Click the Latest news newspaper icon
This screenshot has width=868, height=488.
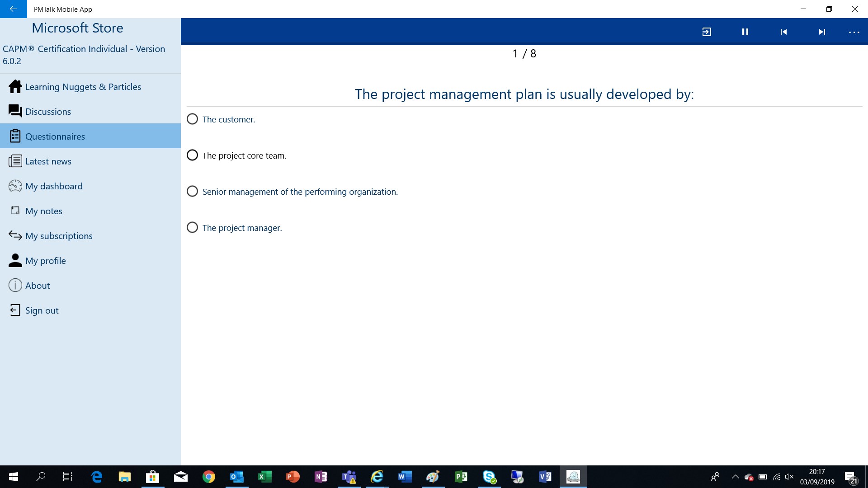[15, 161]
